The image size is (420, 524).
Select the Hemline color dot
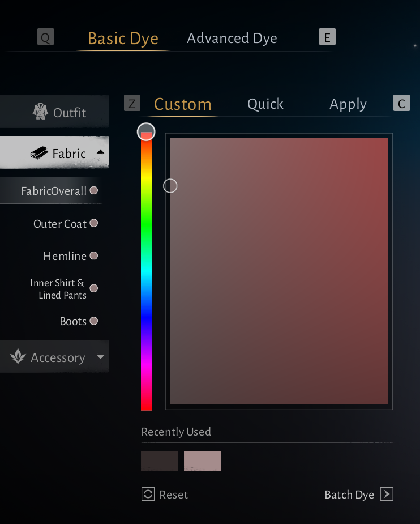(94, 255)
